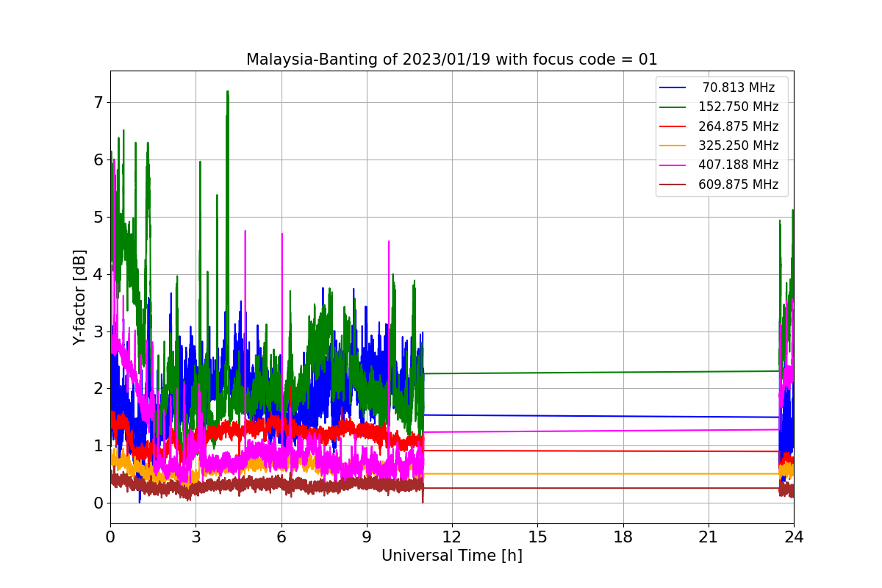Click the magenta line swatch in legend
Screen dimensions: 882x588
pyautogui.click(x=673, y=165)
